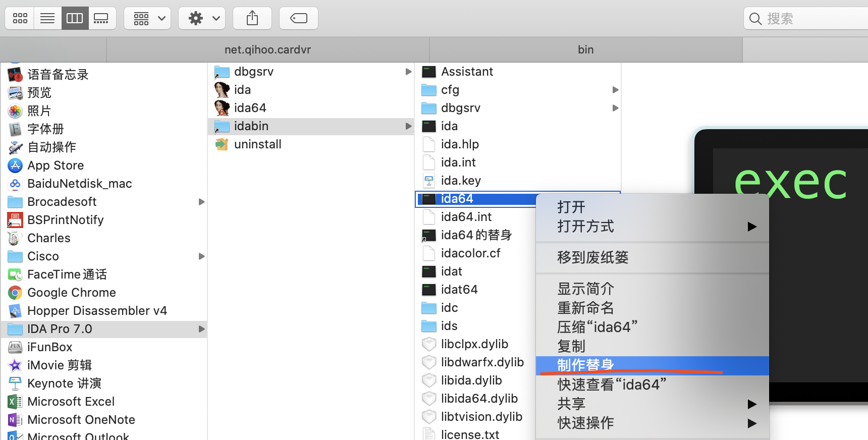868x440 pixels.
Task: Choose 重新命名 in context menu
Action: [x=652, y=308]
